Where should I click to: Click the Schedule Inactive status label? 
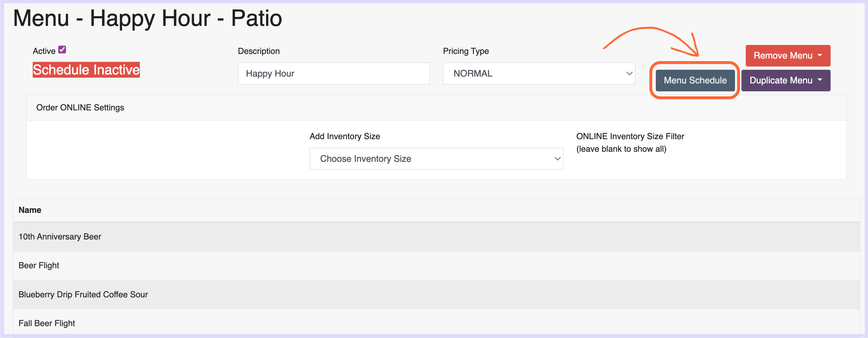click(86, 70)
